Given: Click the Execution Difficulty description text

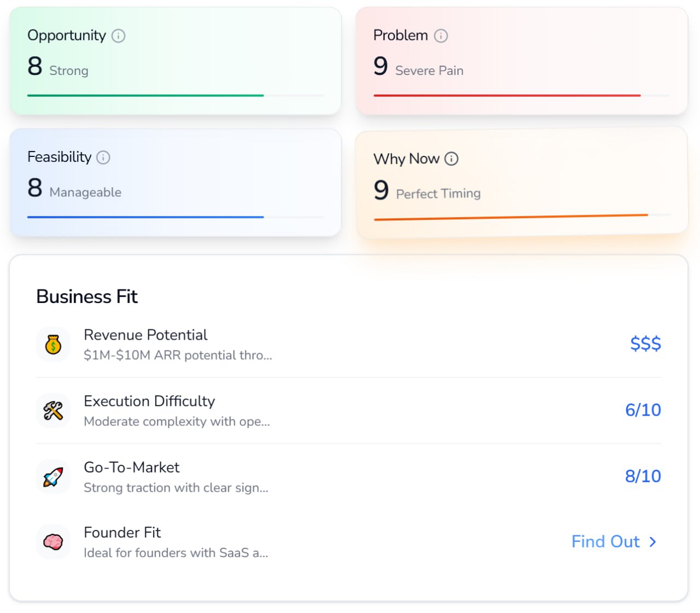Looking at the screenshot, I should pos(177,422).
